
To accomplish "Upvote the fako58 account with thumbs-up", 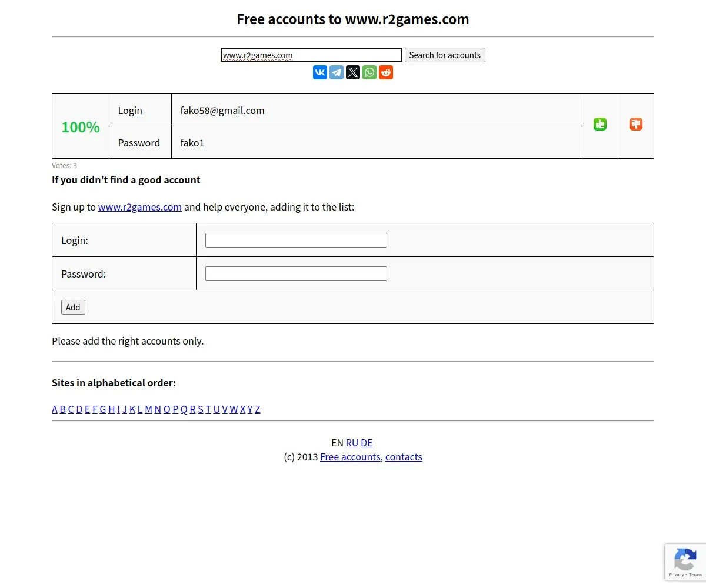I will (x=600, y=124).
